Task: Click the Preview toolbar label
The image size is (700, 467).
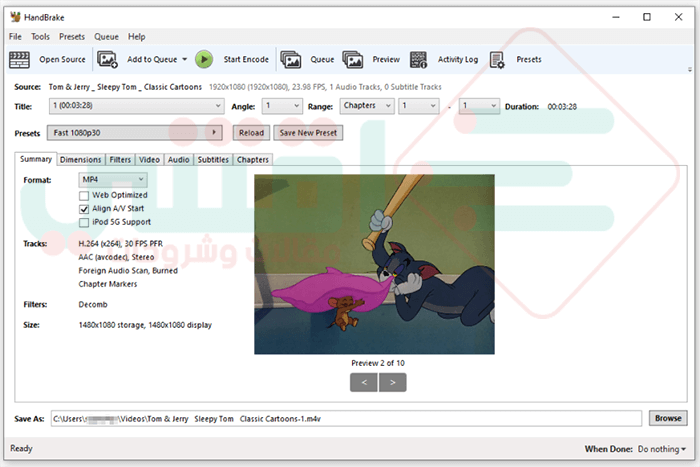Action: pyautogui.click(x=386, y=59)
